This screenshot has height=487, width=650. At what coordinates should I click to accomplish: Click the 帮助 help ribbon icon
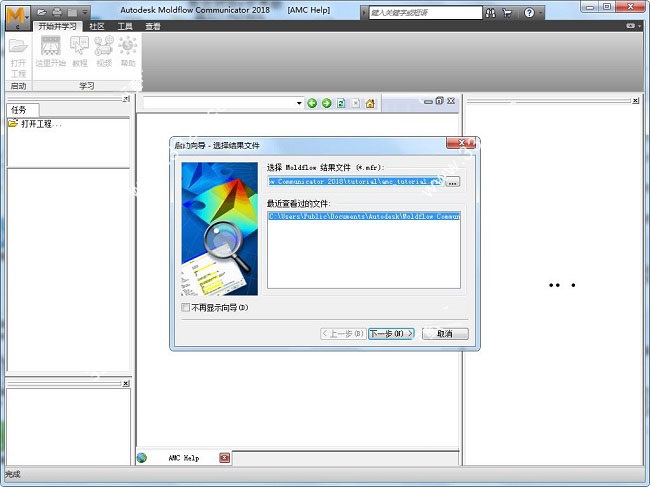128,51
